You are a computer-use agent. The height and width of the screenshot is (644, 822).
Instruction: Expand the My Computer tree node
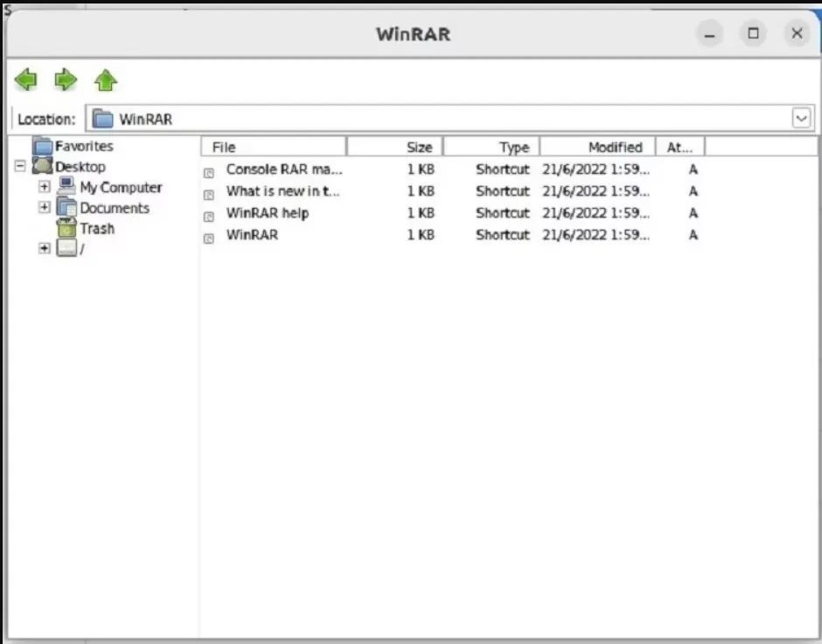coord(44,186)
